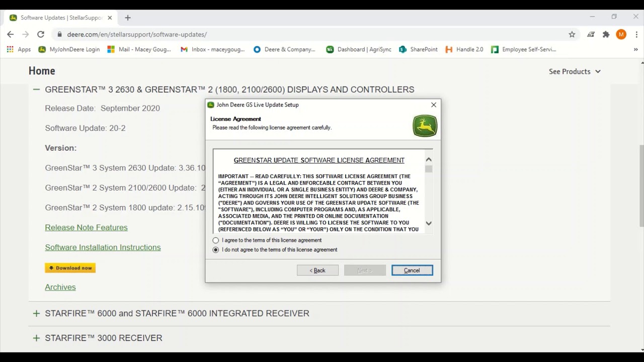The width and height of the screenshot is (644, 362).
Task: Open Chrome profile avatar M
Action: click(x=621, y=34)
